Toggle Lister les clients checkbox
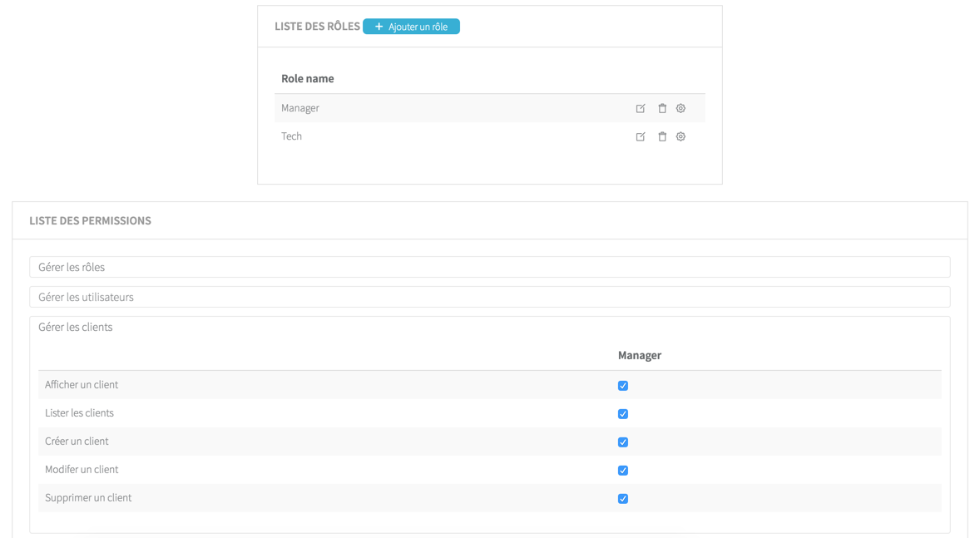This screenshot has width=980, height=538. click(623, 413)
